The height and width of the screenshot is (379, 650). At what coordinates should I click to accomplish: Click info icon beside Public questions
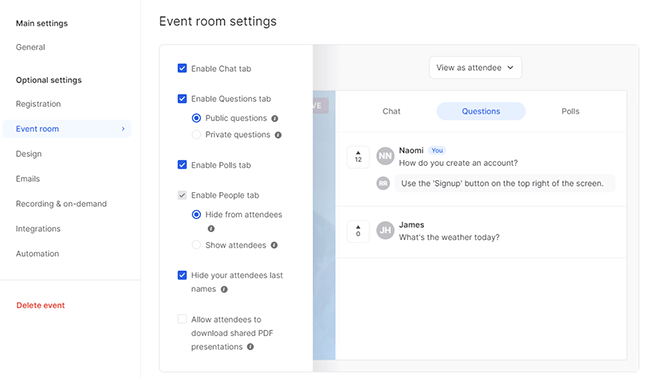pos(274,119)
